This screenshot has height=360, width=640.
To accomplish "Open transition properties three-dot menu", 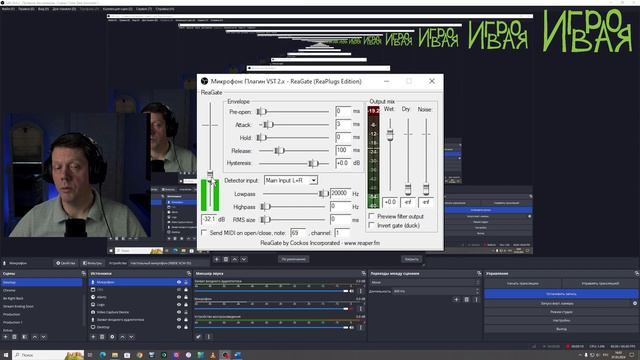I will click(476, 300).
